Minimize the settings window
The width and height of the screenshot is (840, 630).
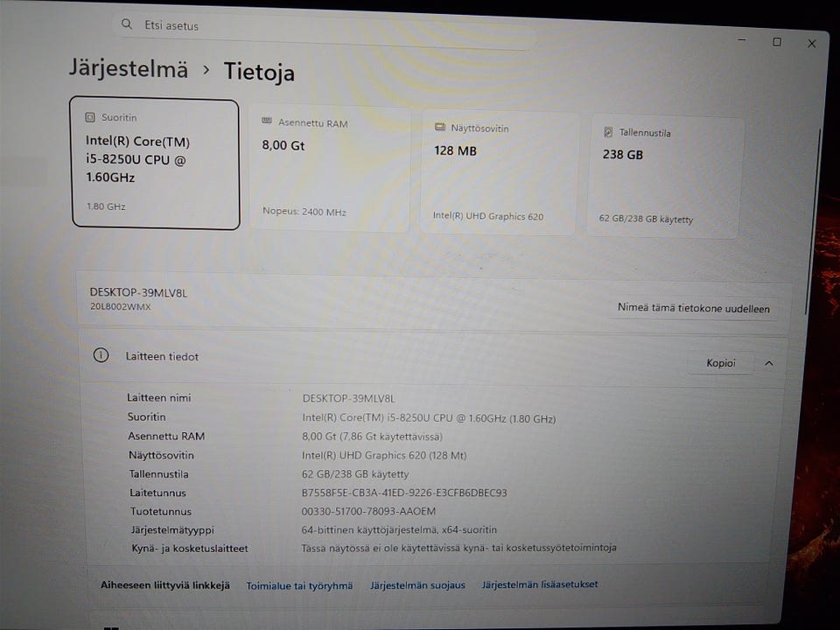742,39
